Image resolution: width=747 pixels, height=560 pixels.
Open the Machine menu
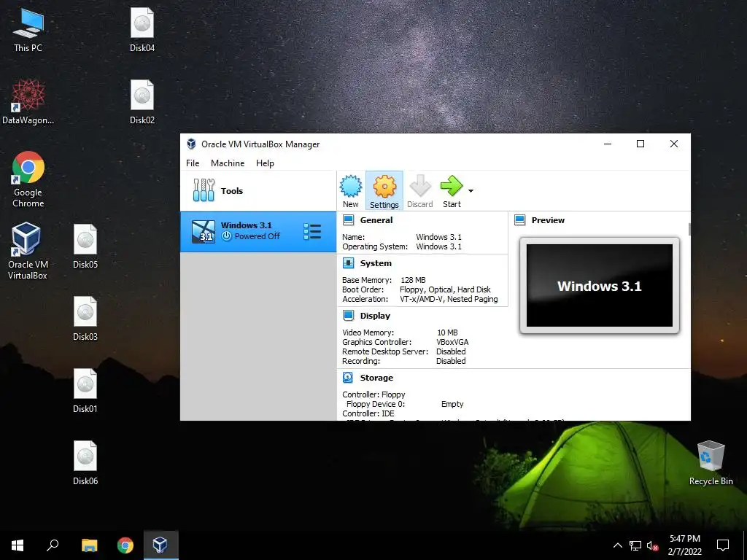228,163
